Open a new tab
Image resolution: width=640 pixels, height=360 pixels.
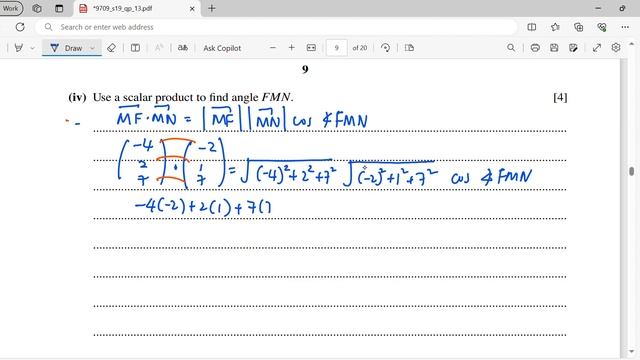click(211, 8)
